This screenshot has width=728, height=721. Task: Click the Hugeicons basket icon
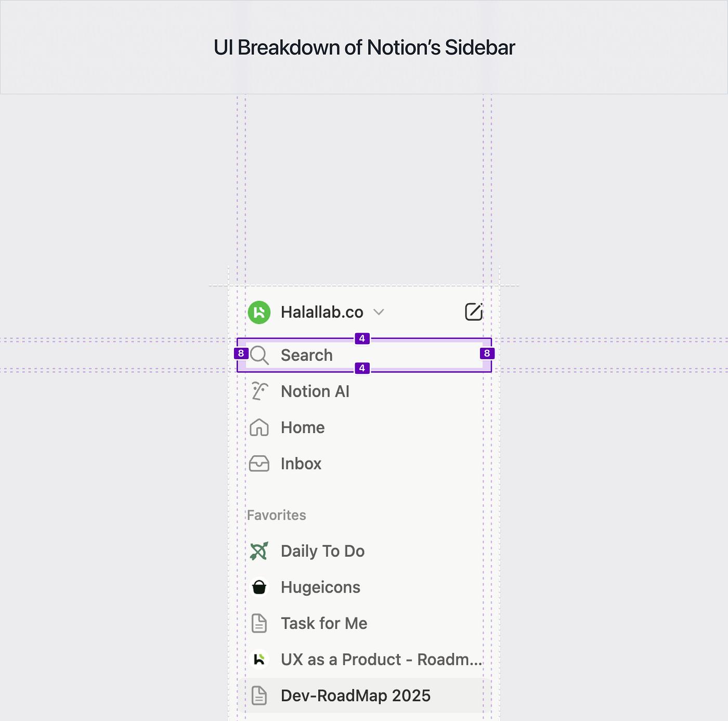tap(259, 587)
